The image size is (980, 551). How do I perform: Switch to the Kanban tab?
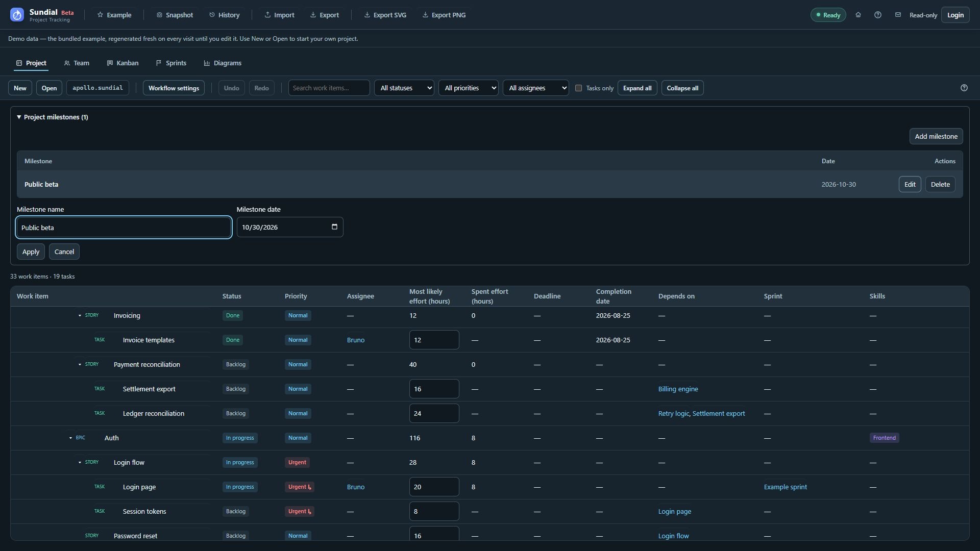point(122,63)
